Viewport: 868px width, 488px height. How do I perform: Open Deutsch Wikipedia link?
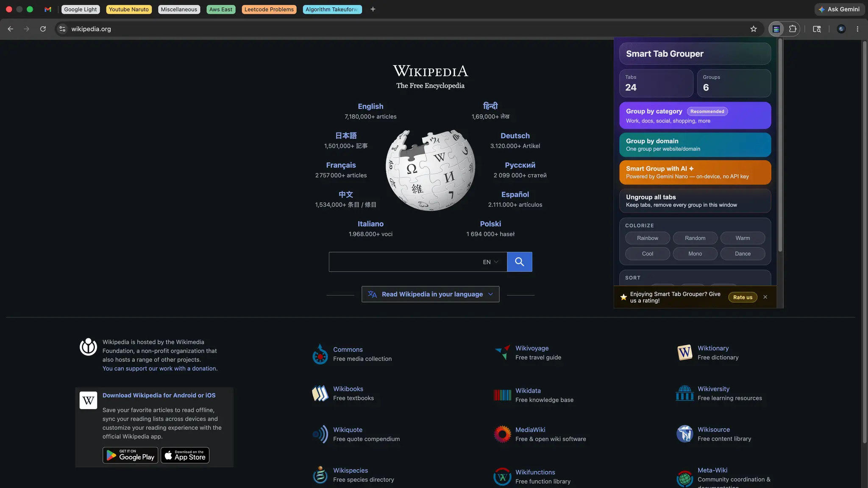pos(515,136)
